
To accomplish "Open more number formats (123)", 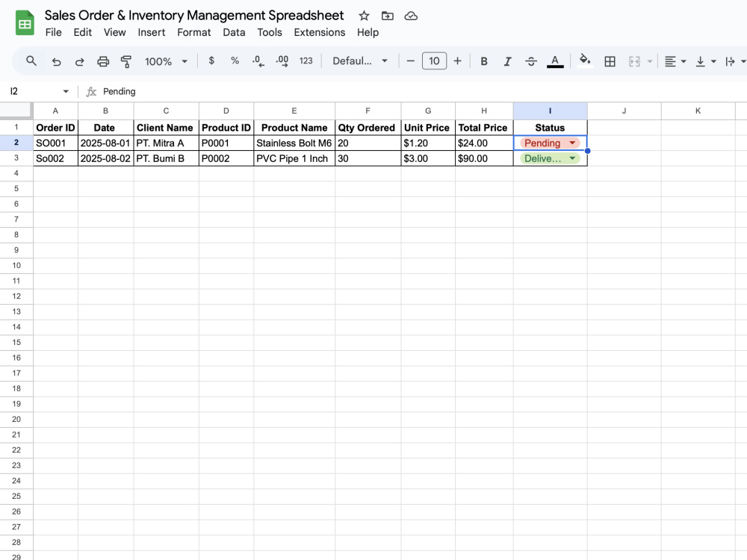I will tap(306, 61).
